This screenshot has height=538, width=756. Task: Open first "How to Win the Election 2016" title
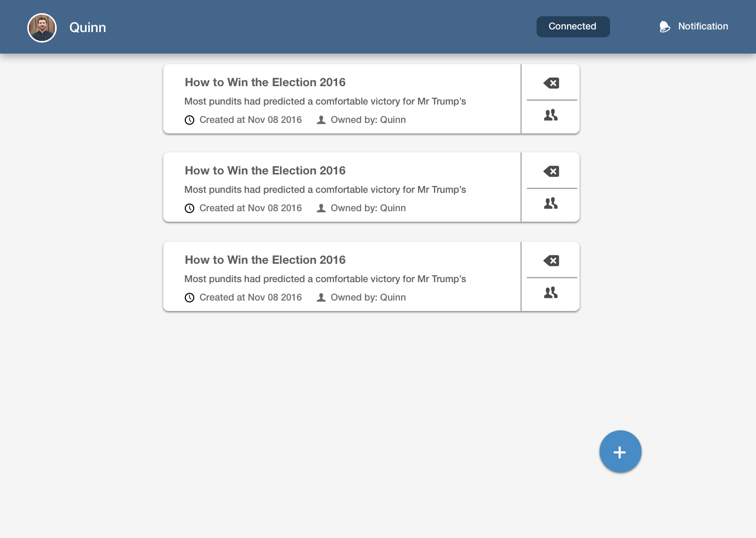pyautogui.click(x=265, y=82)
